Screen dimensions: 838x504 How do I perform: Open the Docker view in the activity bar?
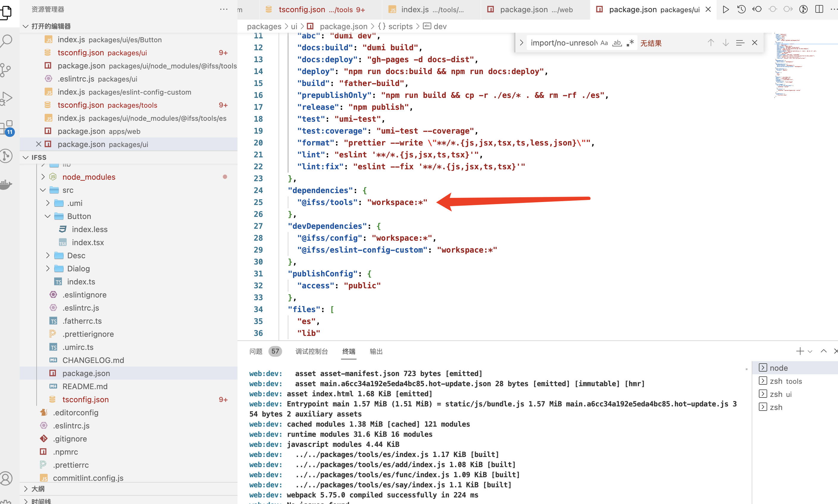pos(7,185)
